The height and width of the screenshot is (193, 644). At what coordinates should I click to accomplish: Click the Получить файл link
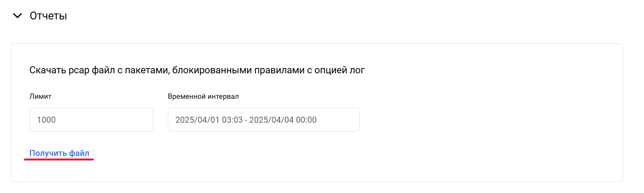(x=59, y=153)
